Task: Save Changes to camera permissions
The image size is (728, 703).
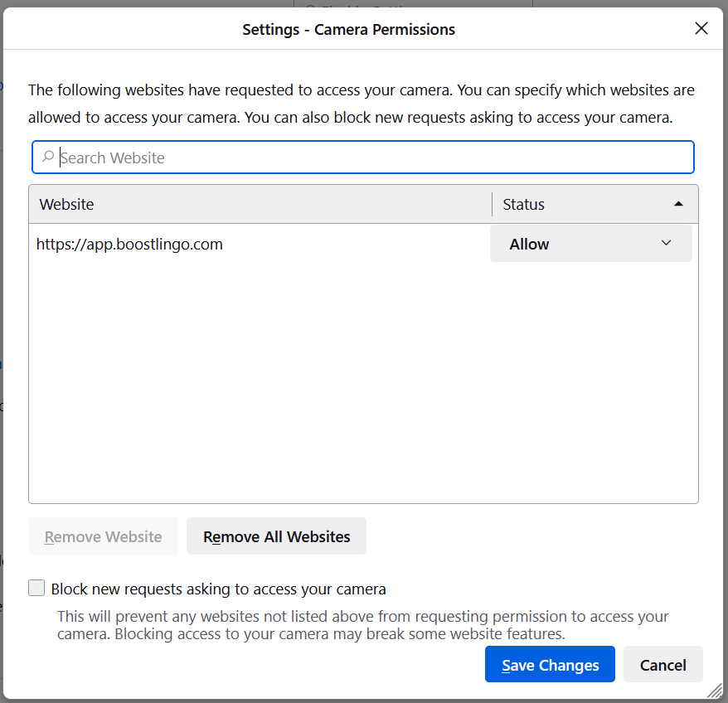Action: [x=550, y=665]
